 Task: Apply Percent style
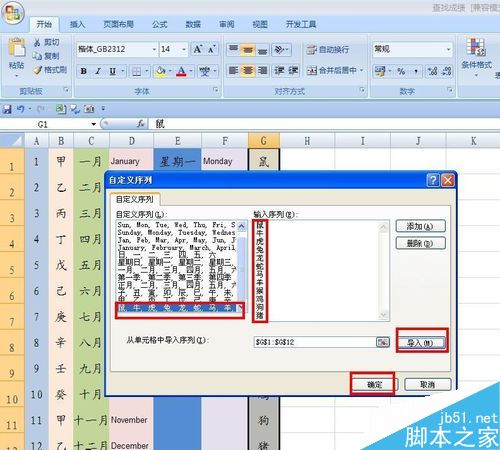pyautogui.click(x=401, y=71)
